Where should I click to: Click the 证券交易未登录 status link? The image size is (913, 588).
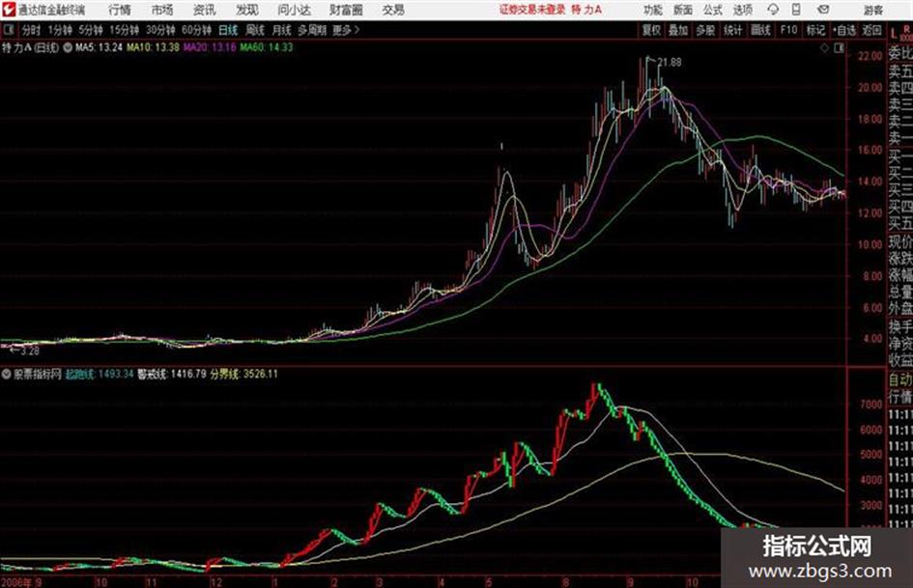(532, 10)
